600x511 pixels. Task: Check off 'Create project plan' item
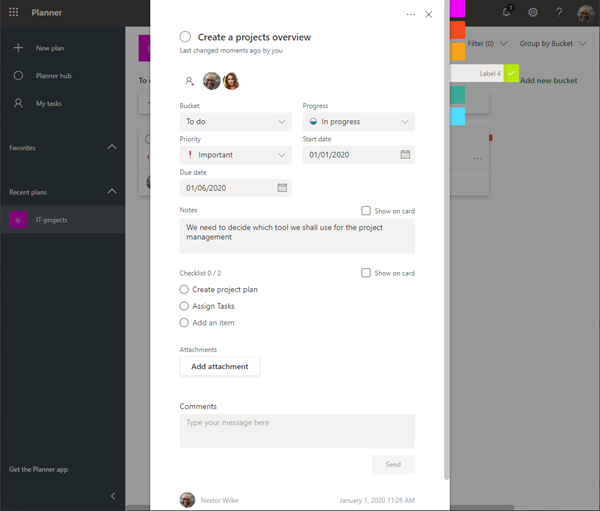point(184,289)
